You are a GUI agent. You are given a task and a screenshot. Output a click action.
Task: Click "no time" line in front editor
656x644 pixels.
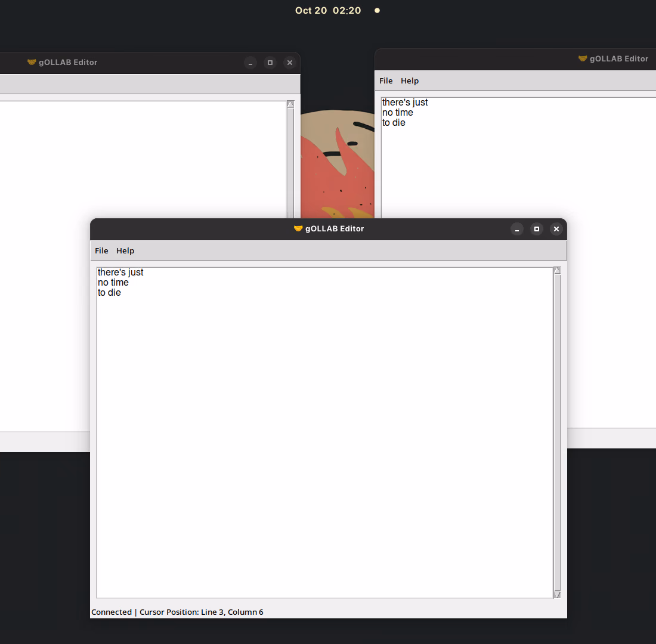[x=113, y=283]
